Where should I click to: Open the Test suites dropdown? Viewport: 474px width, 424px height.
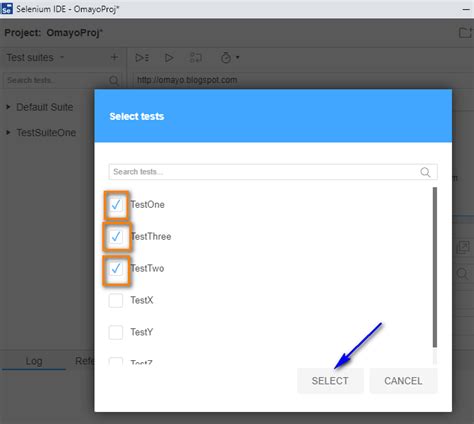tap(35, 57)
